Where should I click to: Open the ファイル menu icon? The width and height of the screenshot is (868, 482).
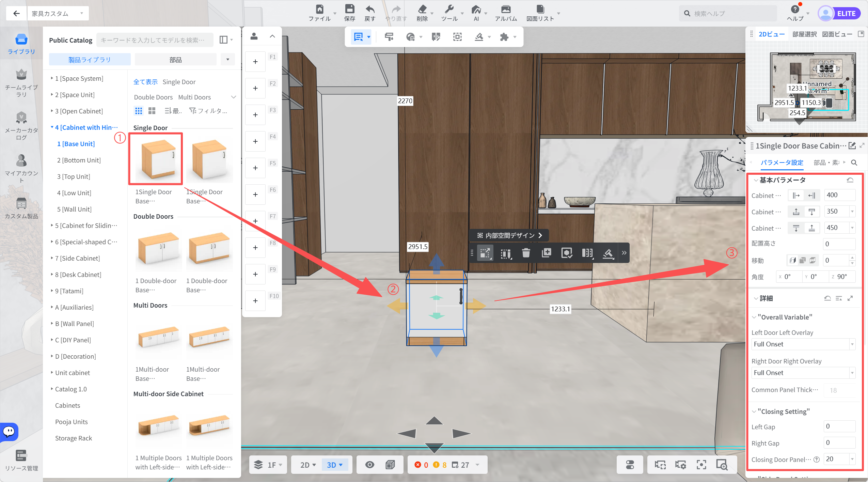(319, 9)
